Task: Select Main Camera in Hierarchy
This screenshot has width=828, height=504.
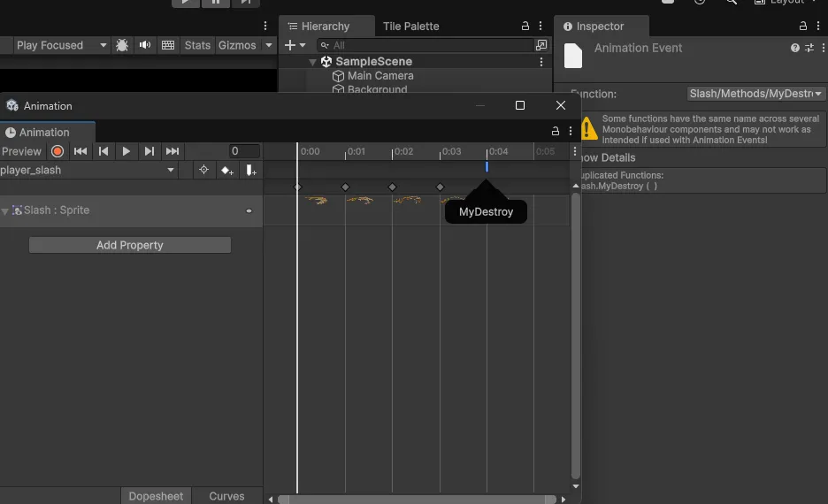Action: pos(380,76)
